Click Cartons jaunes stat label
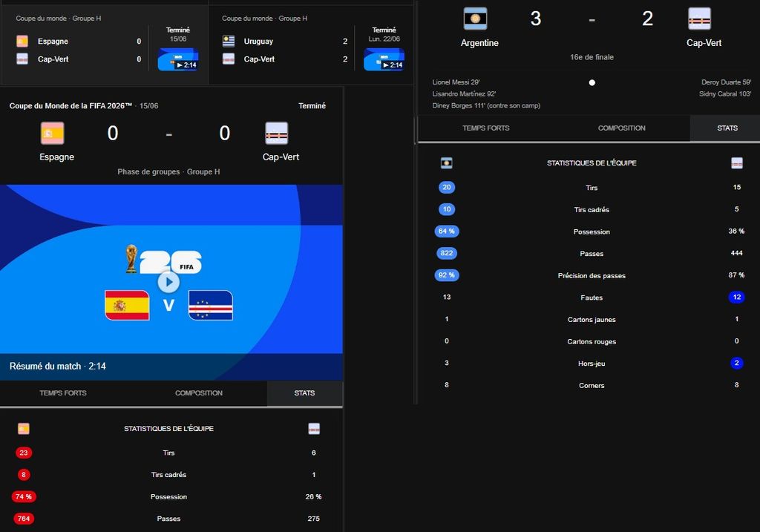The height and width of the screenshot is (532, 760). (x=592, y=320)
